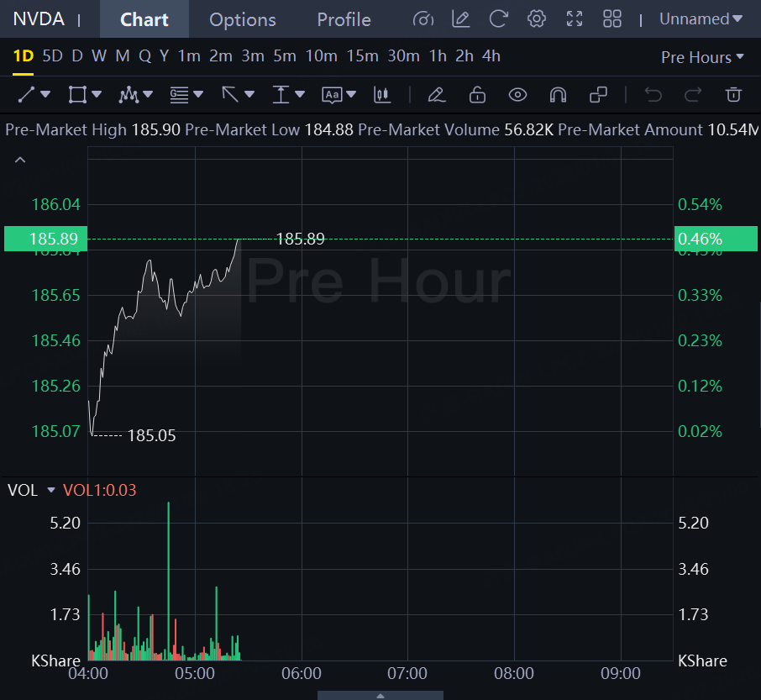Click the candlestick chart type icon

[382, 94]
